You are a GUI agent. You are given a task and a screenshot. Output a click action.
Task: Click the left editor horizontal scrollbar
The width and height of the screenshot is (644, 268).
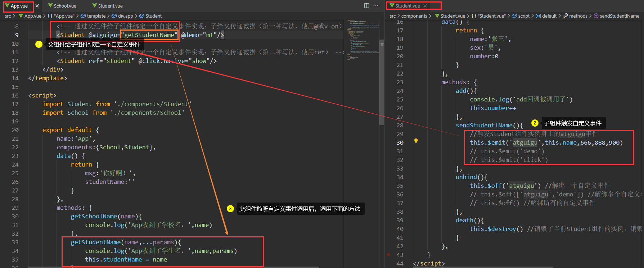174,267
